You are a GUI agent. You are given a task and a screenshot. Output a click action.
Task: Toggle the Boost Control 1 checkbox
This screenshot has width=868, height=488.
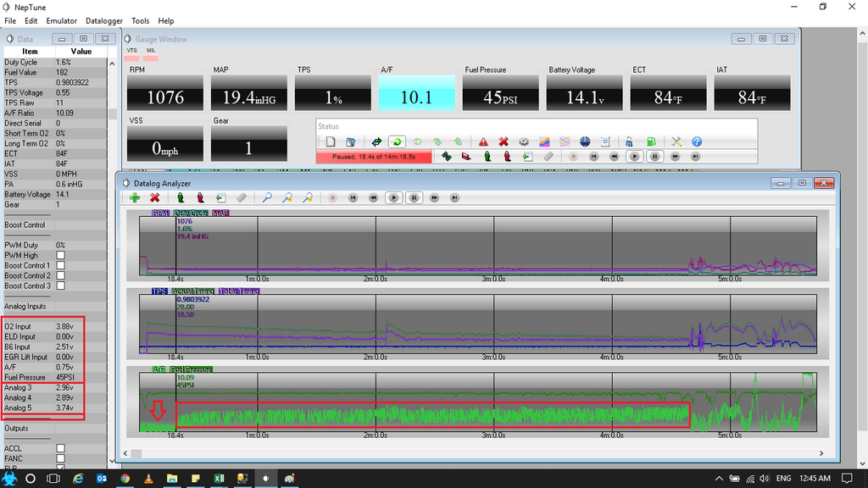point(61,265)
